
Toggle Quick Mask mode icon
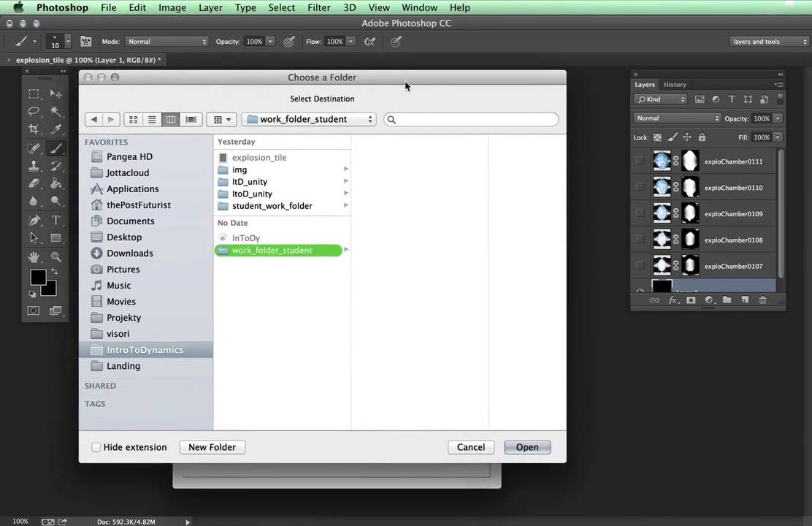click(34, 310)
